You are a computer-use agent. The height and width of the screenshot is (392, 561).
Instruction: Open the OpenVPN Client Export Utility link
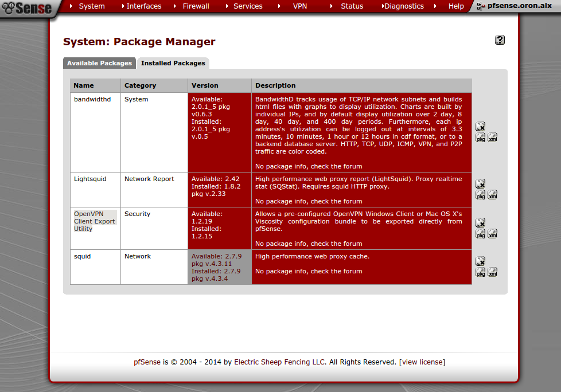[x=95, y=221]
